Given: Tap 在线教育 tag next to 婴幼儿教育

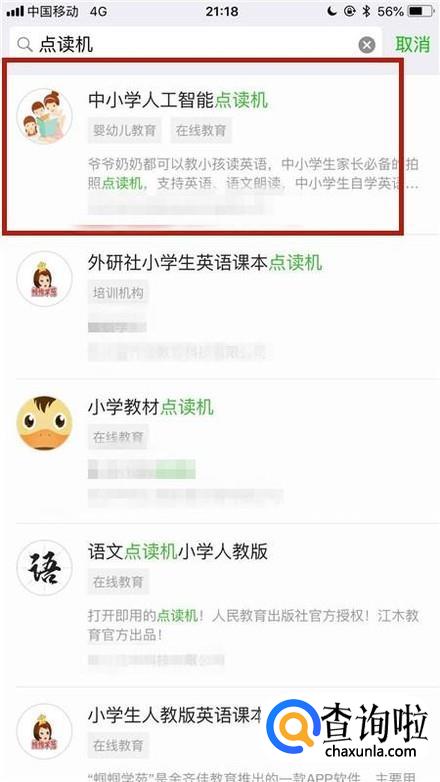Looking at the screenshot, I should tap(201, 131).
